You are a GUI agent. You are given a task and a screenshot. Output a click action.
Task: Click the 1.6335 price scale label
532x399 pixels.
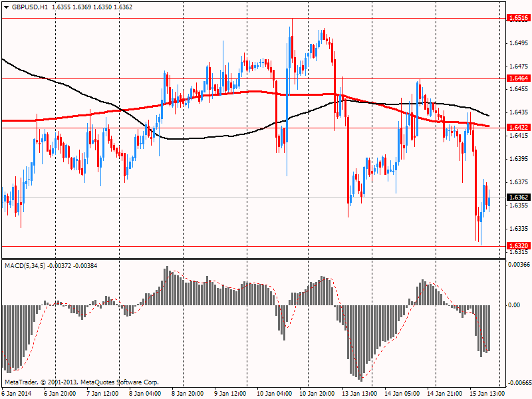tap(519, 229)
